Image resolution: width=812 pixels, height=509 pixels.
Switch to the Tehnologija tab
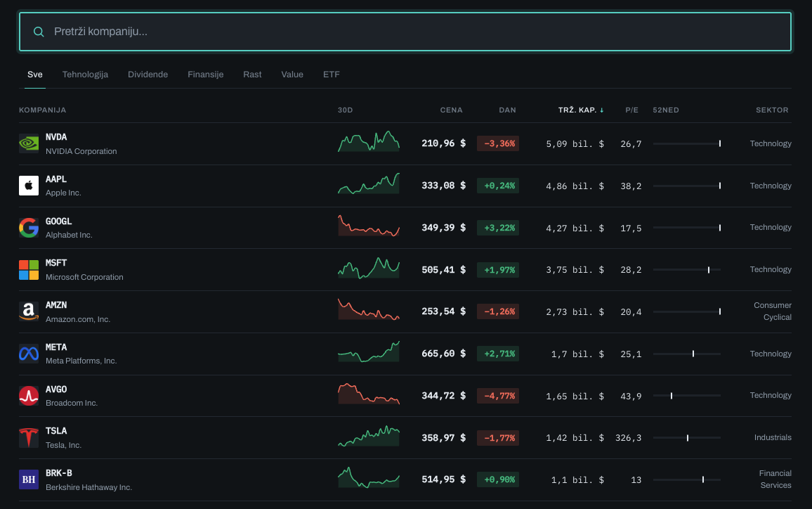coord(85,75)
